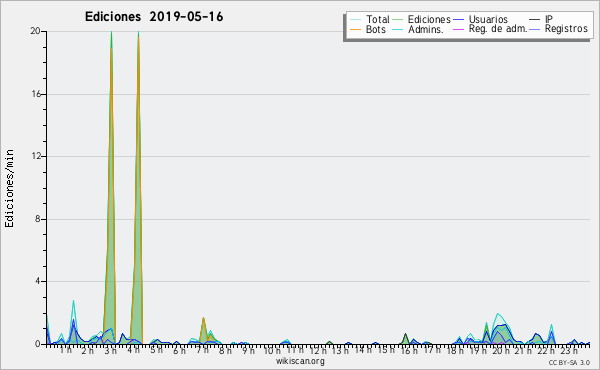Screen dimensions: 600x370
Task: Click the magenta Reg. de adm. legend swatch
Action: (x=458, y=29)
